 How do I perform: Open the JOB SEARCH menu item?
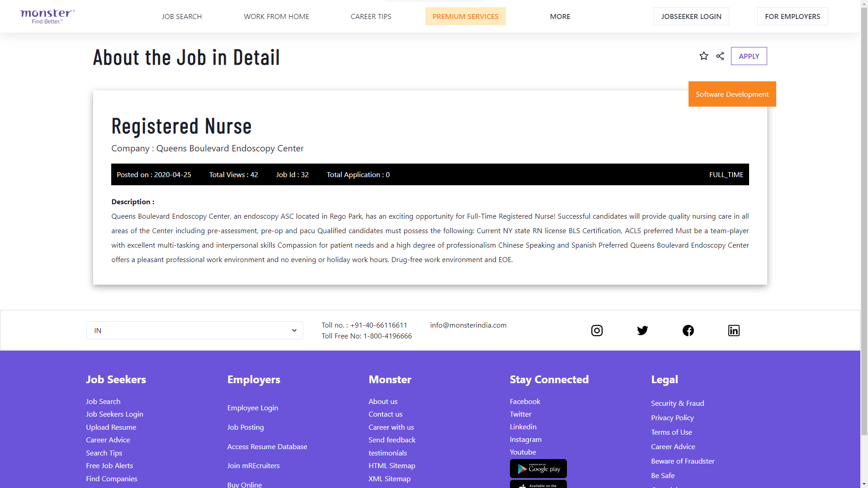[181, 16]
